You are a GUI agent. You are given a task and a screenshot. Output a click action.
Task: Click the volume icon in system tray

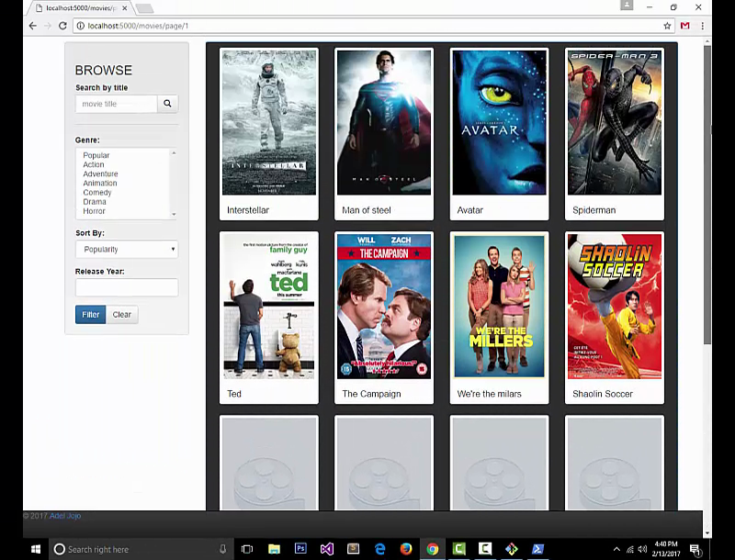642,549
